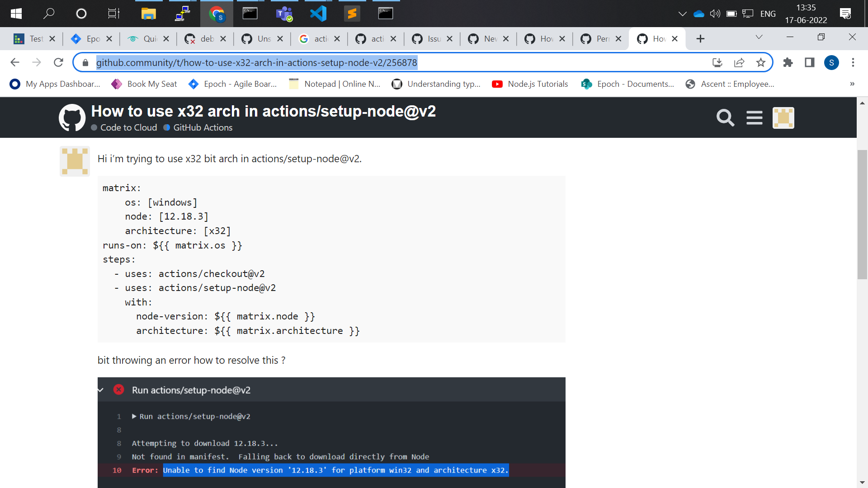The height and width of the screenshot is (488, 868).
Task: Click the OneDrive cloud icon in system tray
Action: tap(698, 14)
